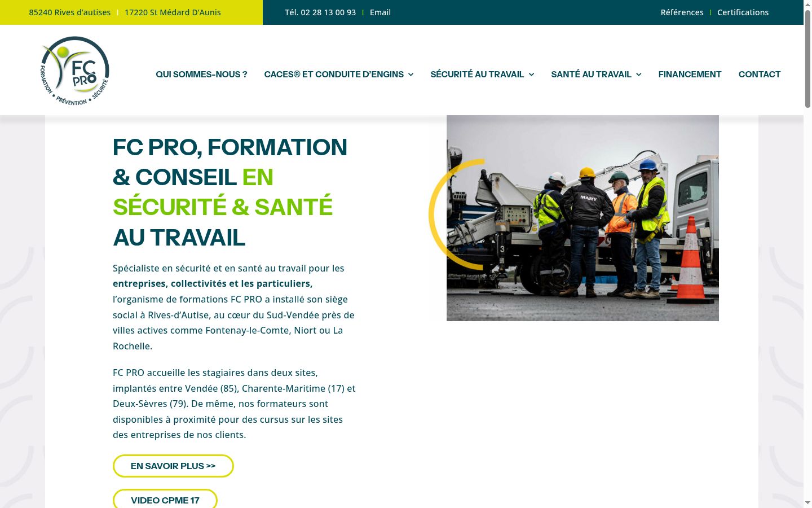Click the En savoir plus button
Viewport: 812px width, 508px height.
[x=173, y=466]
